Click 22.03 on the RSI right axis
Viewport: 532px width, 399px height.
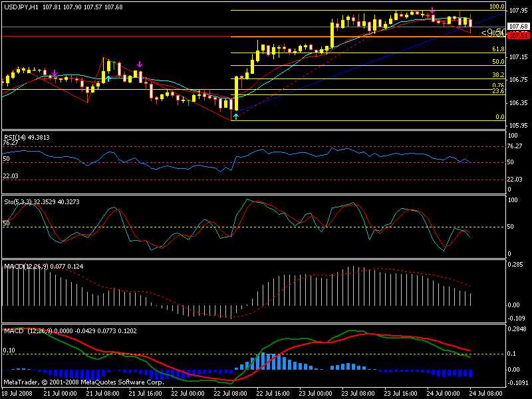[x=515, y=180]
